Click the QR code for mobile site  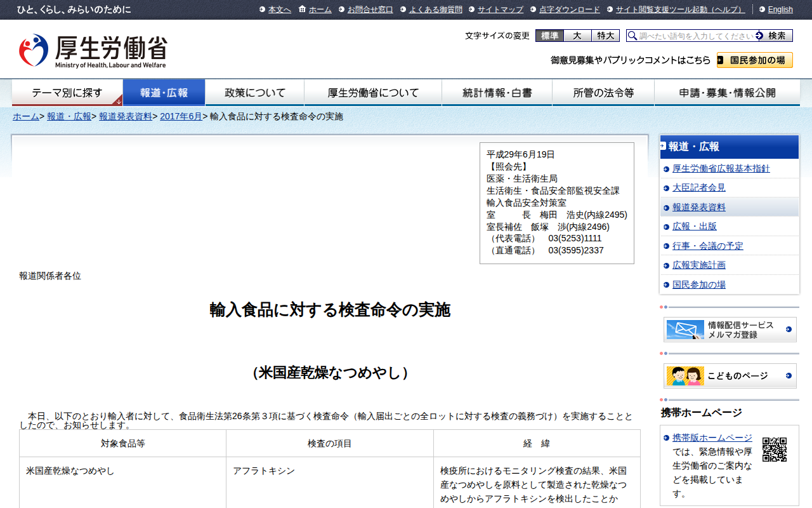(x=774, y=450)
